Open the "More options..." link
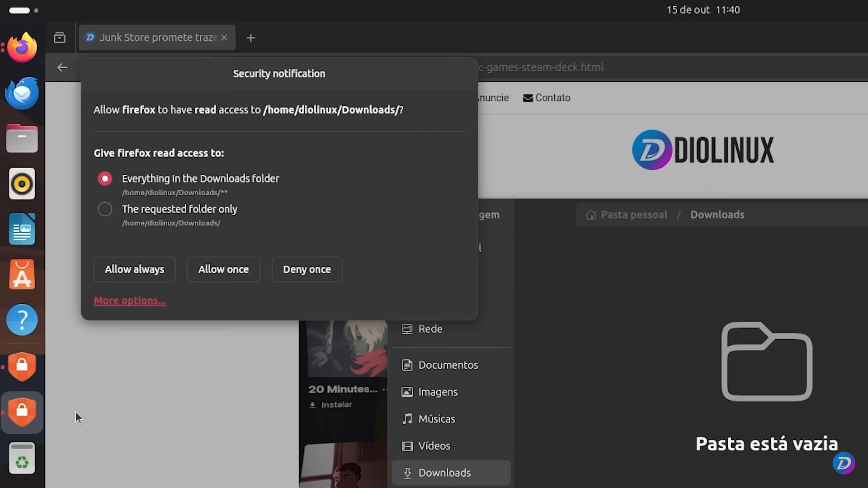The image size is (868, 488). [129, 300]
